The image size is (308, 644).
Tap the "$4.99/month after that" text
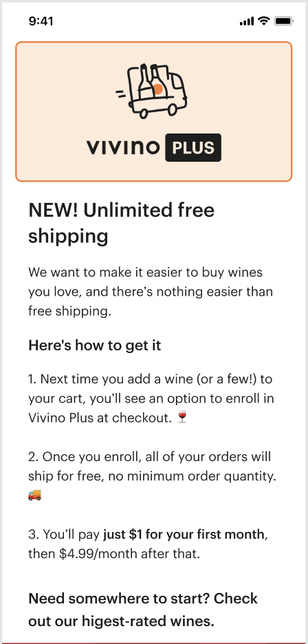coord(130,554)
